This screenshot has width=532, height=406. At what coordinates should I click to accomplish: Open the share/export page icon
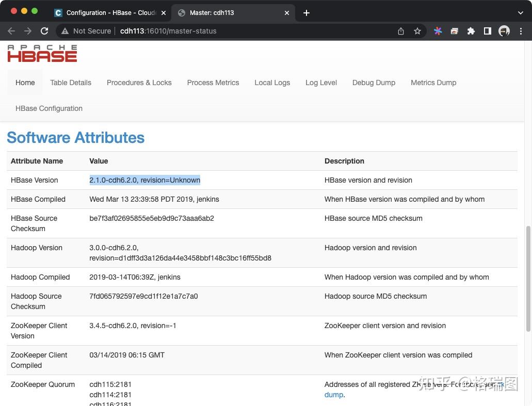(401, 31)
